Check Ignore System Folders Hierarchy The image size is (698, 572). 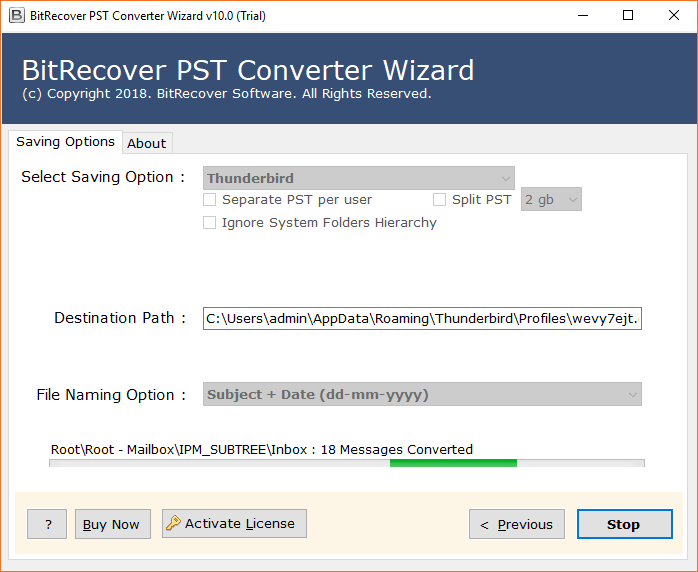coord(209,222)
